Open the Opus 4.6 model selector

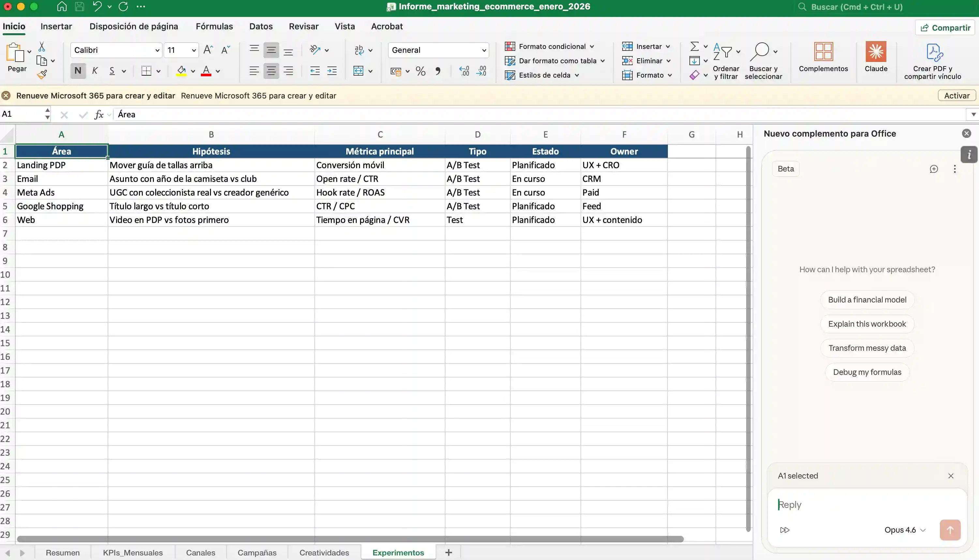pyautogui.click(x=904, y=530)
